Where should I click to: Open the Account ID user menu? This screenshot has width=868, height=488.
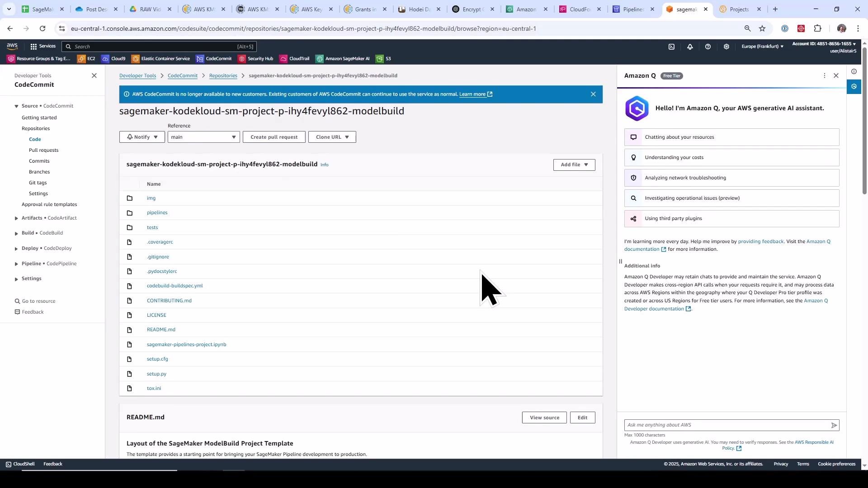824,47
